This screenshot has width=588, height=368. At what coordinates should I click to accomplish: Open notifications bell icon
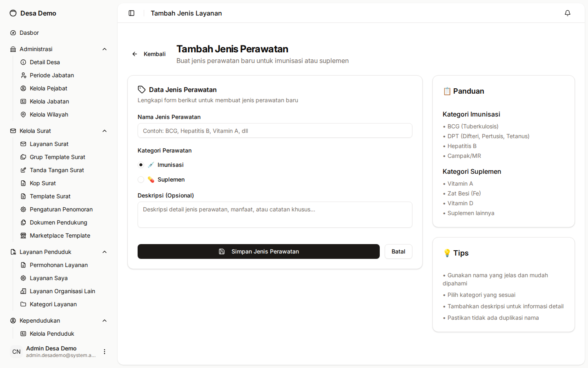568,13
